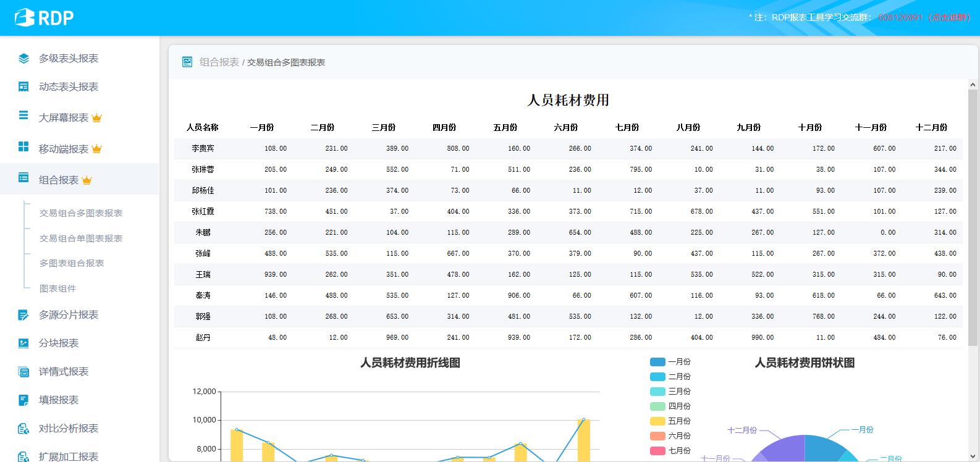
Task: Click the 大屏幕报表 list icon
Action: click(x=23, y=115)
